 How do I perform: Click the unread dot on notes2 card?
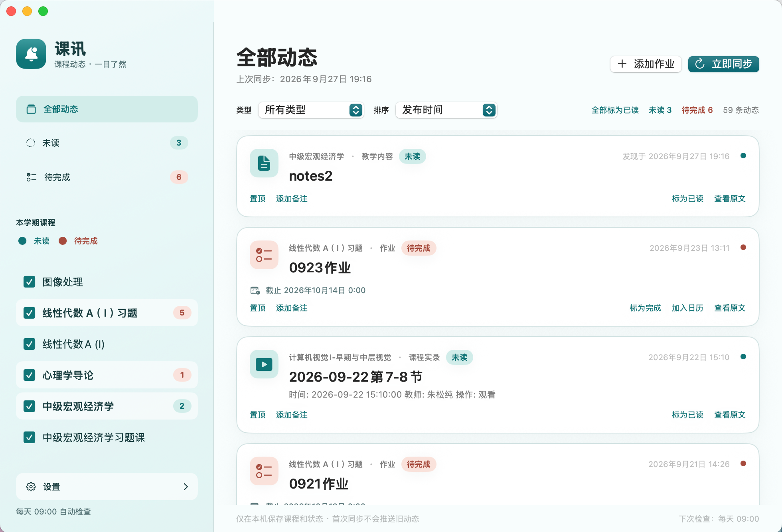pos(743,156)
